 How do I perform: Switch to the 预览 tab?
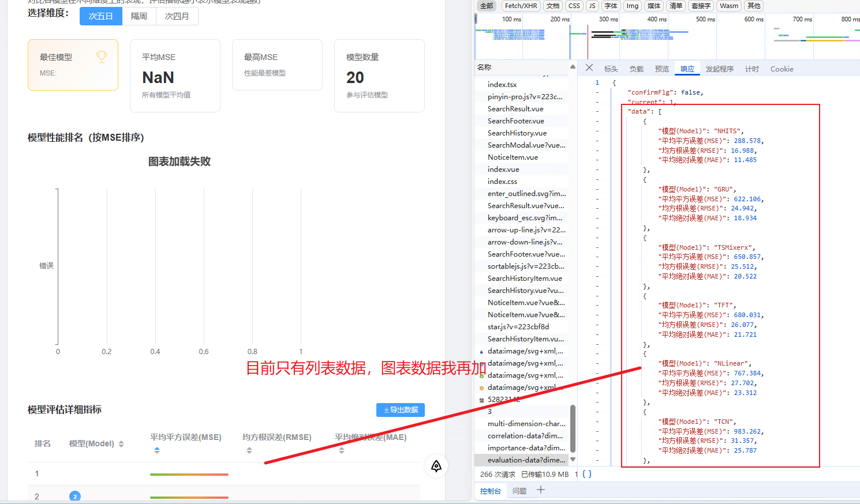pyautogui.click(x=661, y=69)
